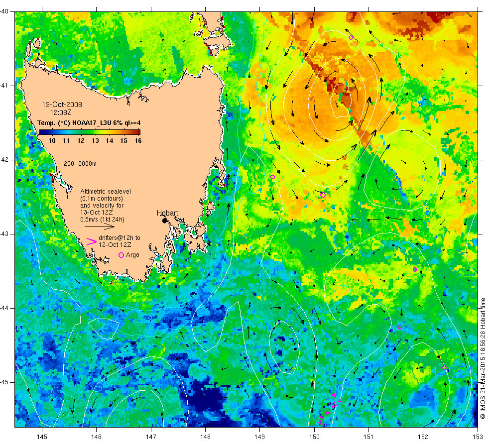
Task: Click longitude axis label 152
Action: 423,437
